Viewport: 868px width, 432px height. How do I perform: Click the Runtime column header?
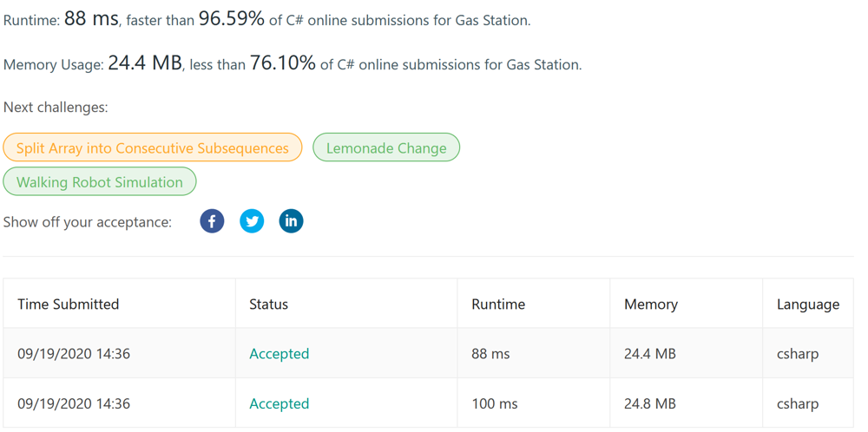click(498, 304)
